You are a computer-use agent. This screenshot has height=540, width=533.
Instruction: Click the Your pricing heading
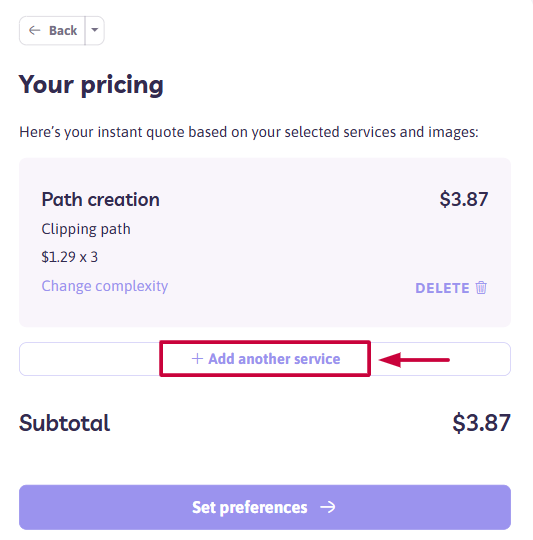[91, 85]
